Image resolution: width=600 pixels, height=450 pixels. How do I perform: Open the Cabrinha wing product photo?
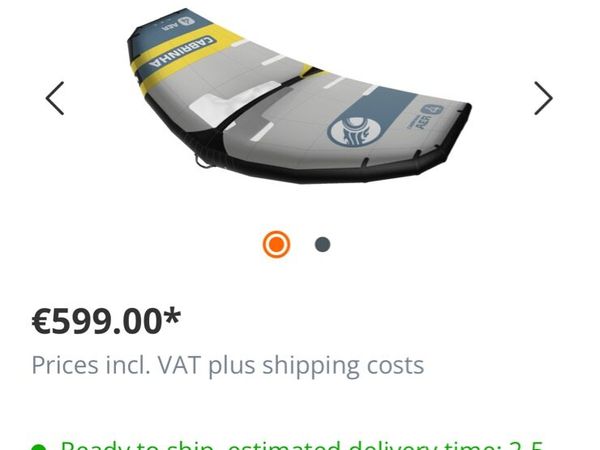[299, 96]
